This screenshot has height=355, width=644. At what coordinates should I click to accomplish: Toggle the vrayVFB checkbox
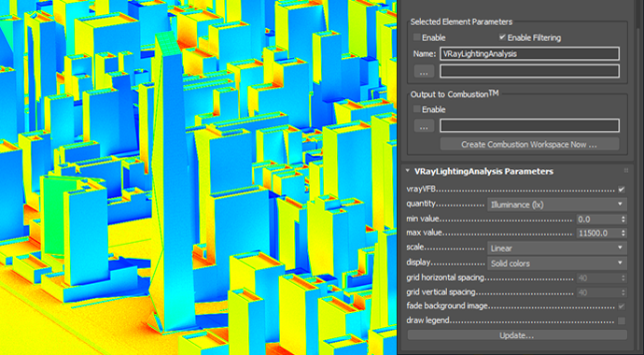pos(622,190)
